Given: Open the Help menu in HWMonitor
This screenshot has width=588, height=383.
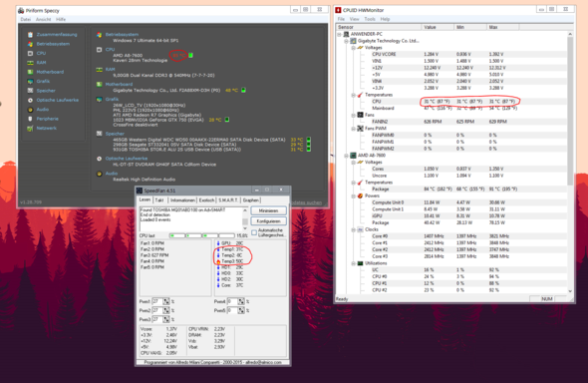Looking at the screenshot, I should (385, 19).
